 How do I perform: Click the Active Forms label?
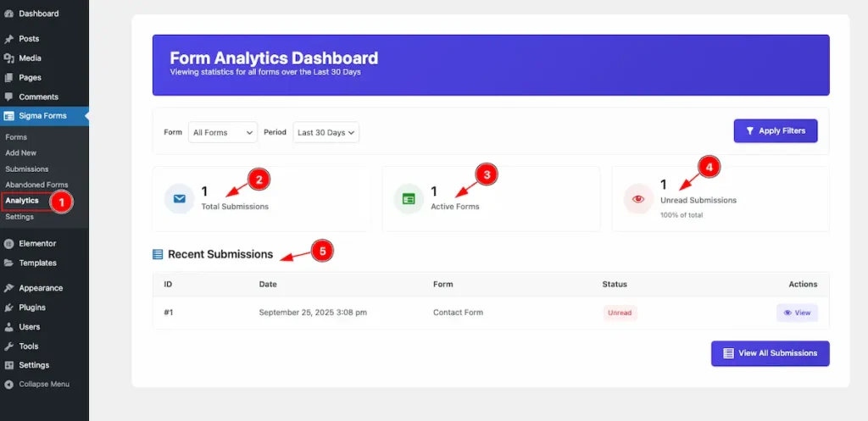click(x=455, y=207)
